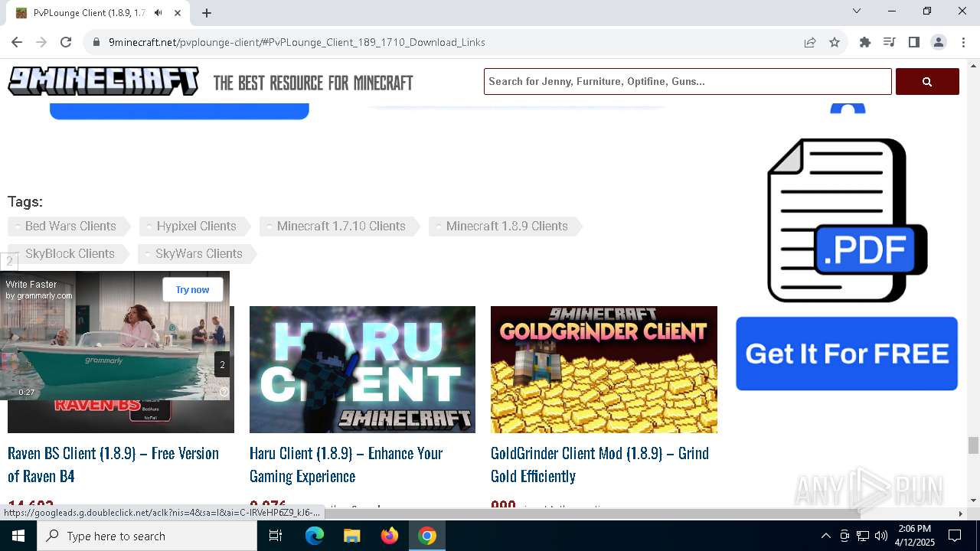Open Task View on taskbar
The width and height of the screenshot is (980, 551).
pos(276,536)
